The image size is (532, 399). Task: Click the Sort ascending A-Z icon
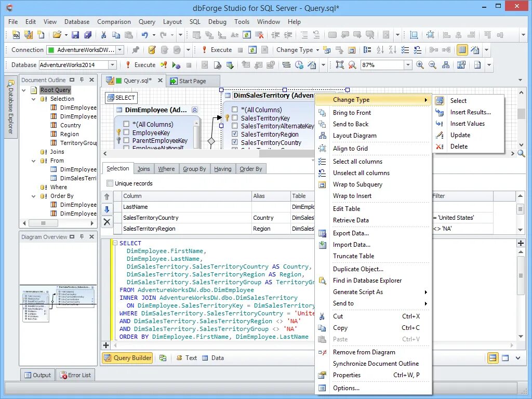coord(380,50)
